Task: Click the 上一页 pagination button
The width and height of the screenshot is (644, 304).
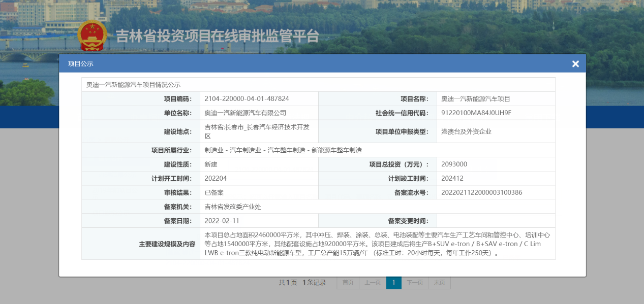Action: (x=373, y=283)
